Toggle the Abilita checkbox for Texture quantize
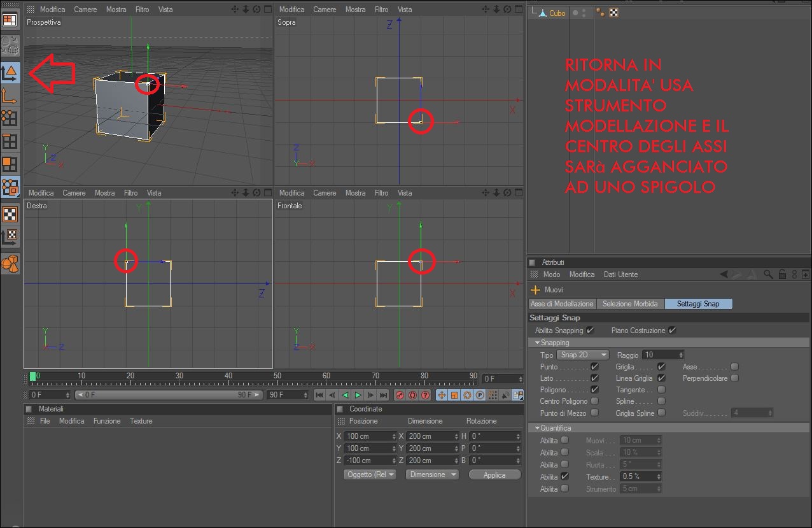This screenshot has width=812, height=528. pos(564,476)
